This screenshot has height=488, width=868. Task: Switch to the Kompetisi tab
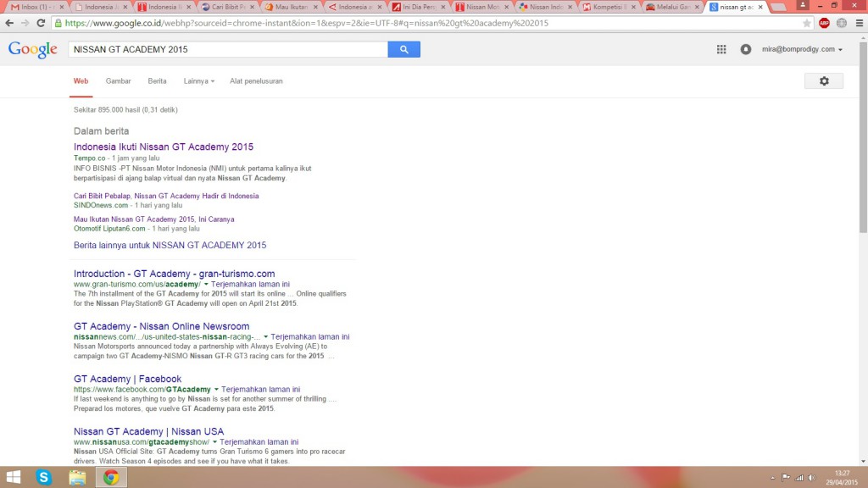pos(607,7)
